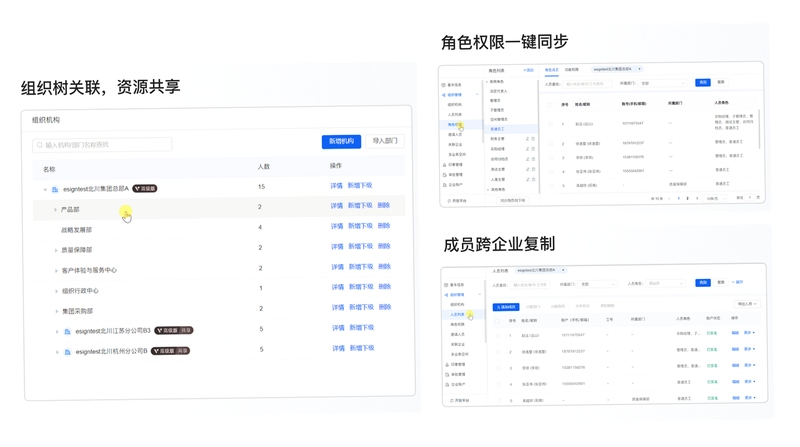Image resolution: width=800 pixels, height=447 pixels.
Task: Click 审批管理 icon in member list panel sidebar
Action: pyautogui.click(x=447, y=375)
